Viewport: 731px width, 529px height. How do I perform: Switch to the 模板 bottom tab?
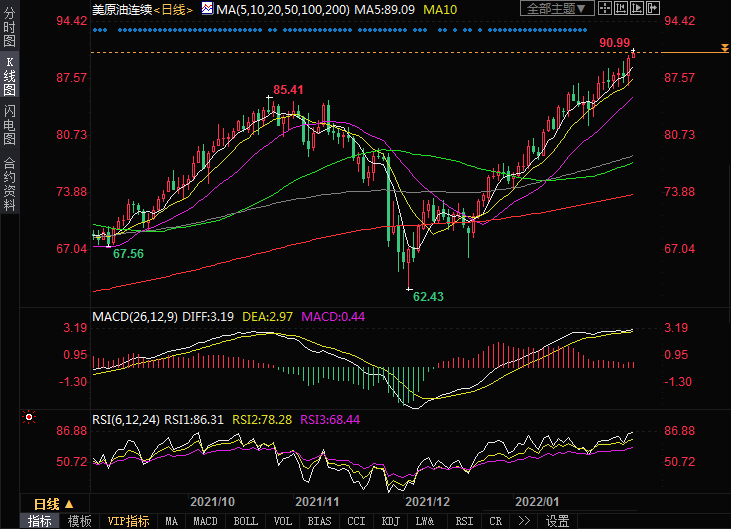pyautogui.click(x=78, y=521)
